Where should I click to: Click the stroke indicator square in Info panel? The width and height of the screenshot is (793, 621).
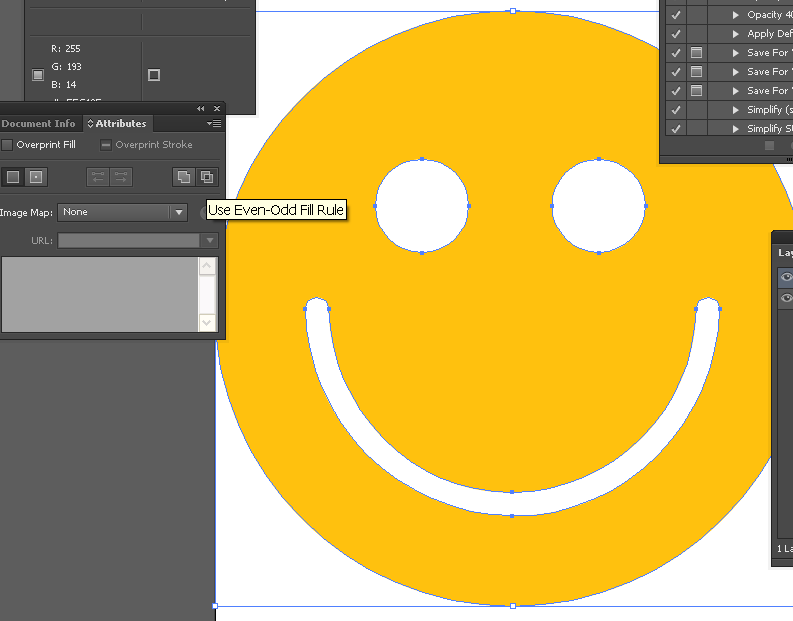153,75
